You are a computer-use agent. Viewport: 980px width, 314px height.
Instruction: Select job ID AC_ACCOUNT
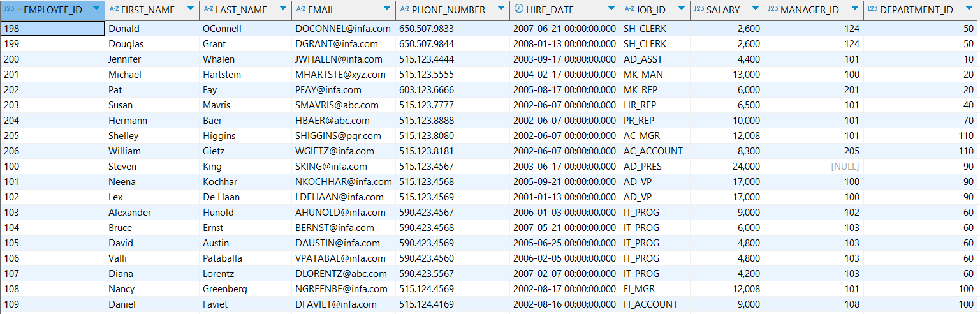[655, 151]
